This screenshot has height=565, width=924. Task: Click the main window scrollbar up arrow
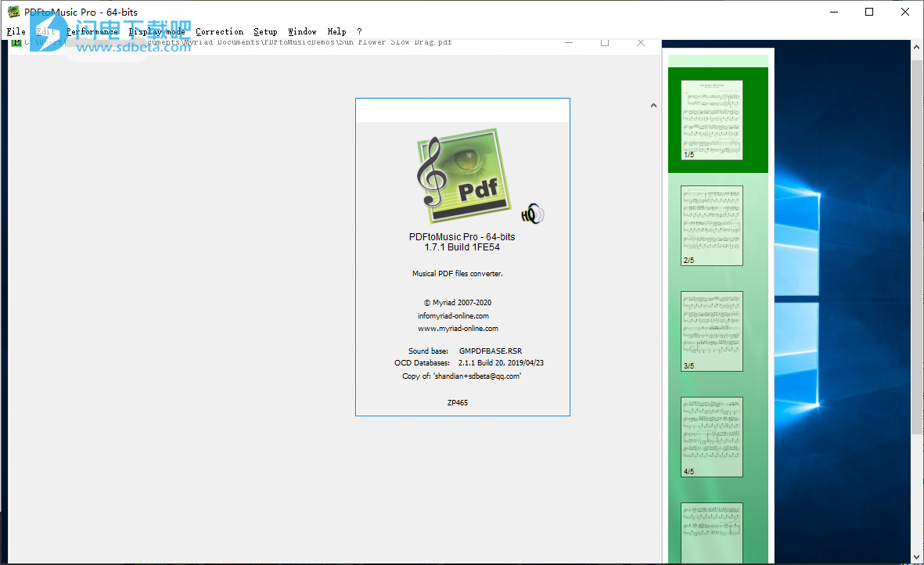[x=916, y=47]
